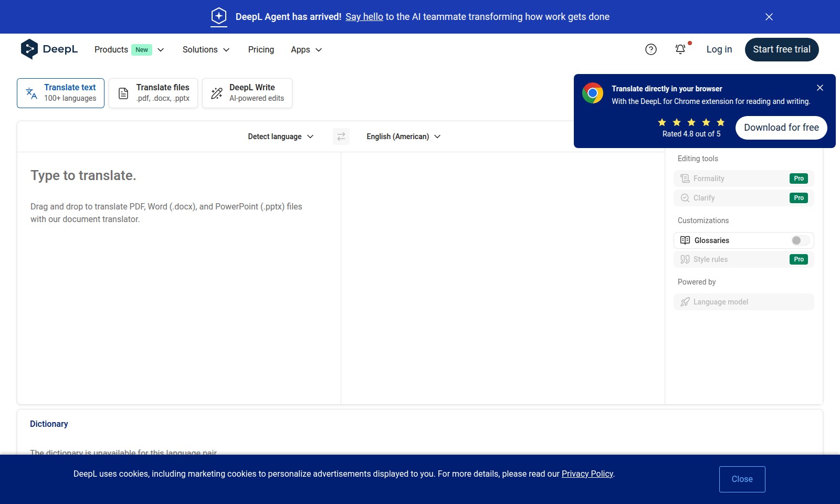Click the Chrome logo icon

pyautogui.click(x=593, y=93)
